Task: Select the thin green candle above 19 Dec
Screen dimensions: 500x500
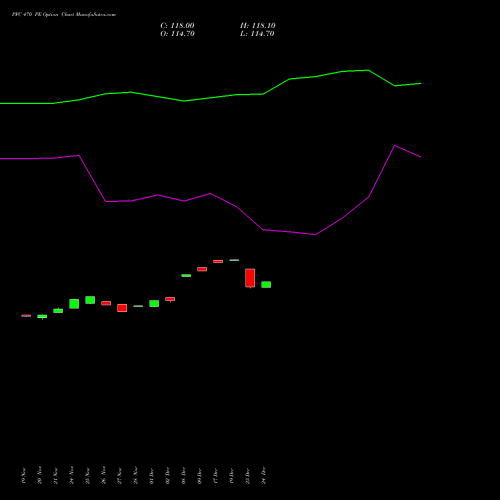Action: (x=234, y=260)
